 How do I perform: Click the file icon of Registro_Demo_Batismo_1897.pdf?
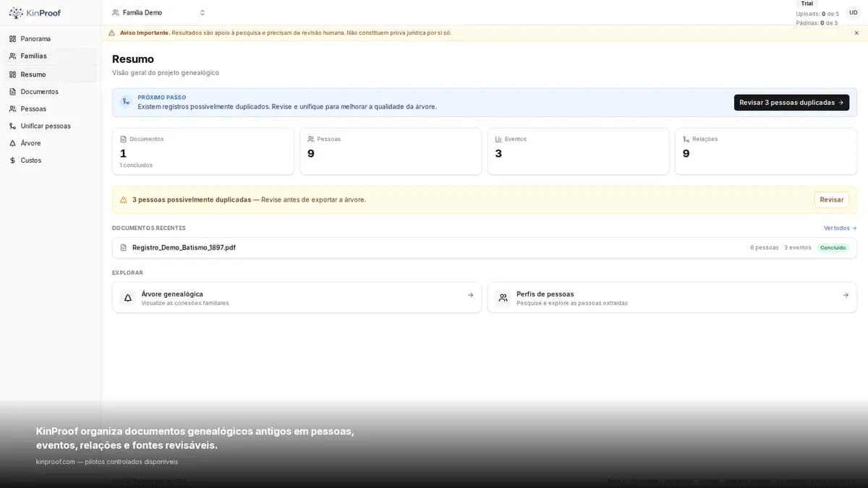123,247
